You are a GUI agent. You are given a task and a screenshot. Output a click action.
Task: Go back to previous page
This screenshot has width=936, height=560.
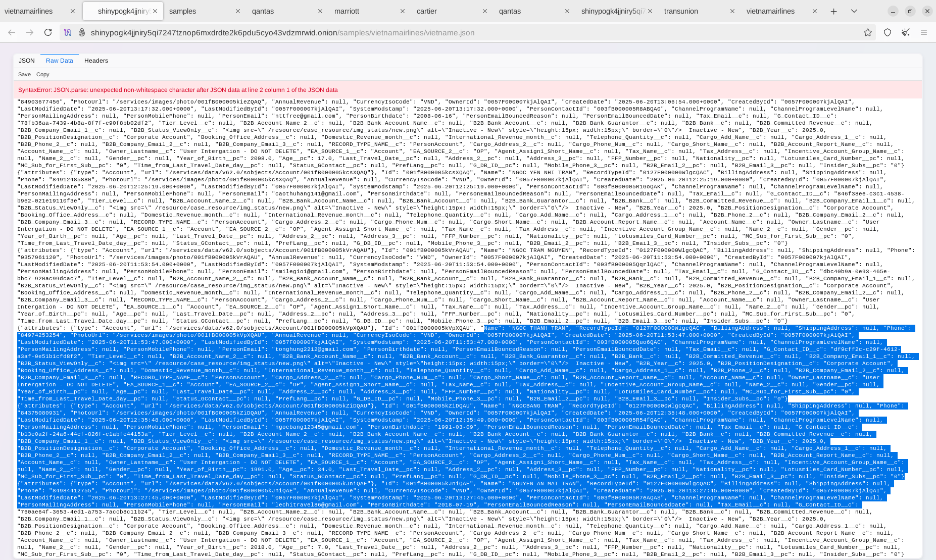point(12,32)
